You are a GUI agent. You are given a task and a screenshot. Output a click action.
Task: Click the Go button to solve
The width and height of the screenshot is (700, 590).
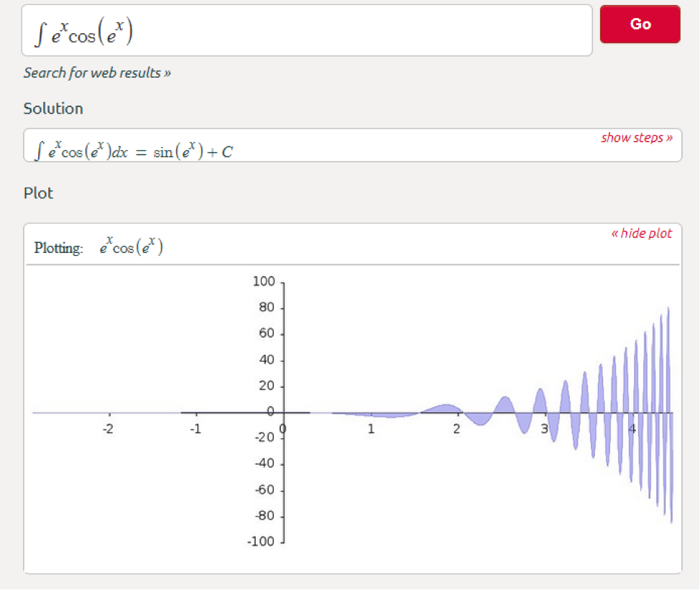pyautogui.click(x=639, y=24)
